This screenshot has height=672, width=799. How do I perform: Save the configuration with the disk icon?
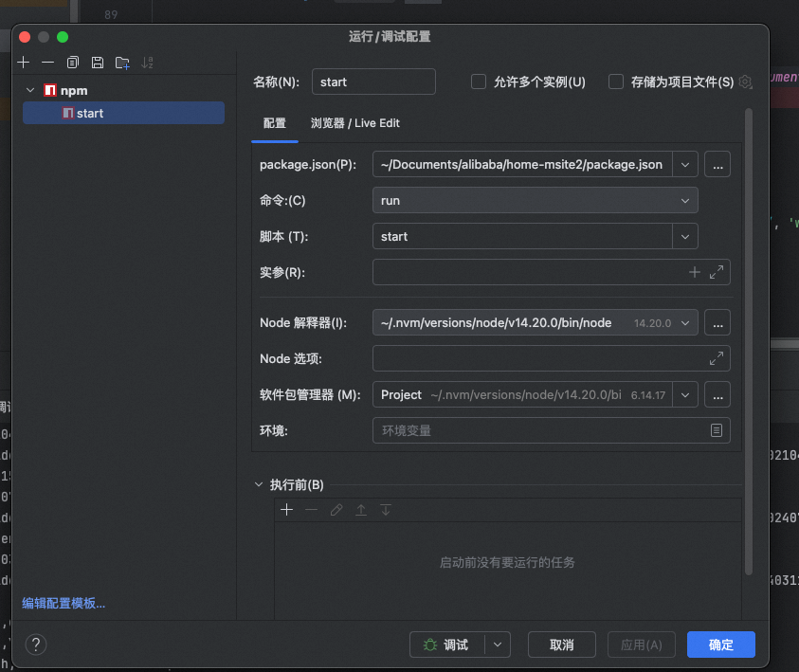pos(98,63)
